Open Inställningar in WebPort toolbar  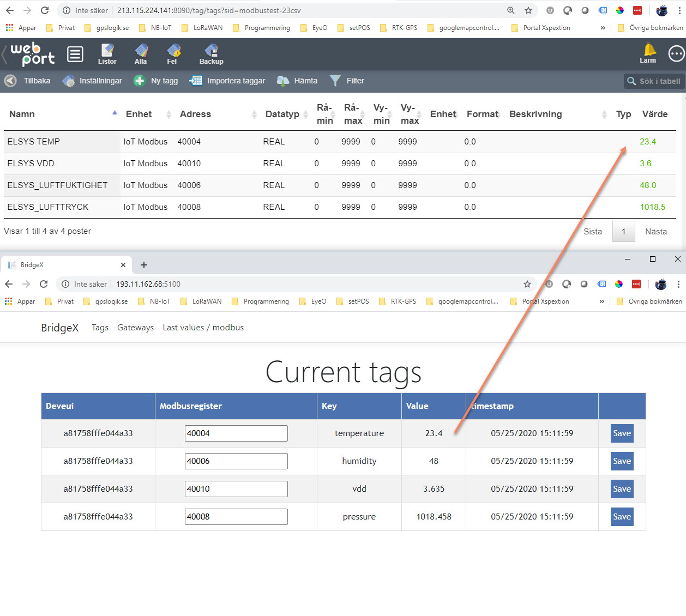(x=92, y=81)
